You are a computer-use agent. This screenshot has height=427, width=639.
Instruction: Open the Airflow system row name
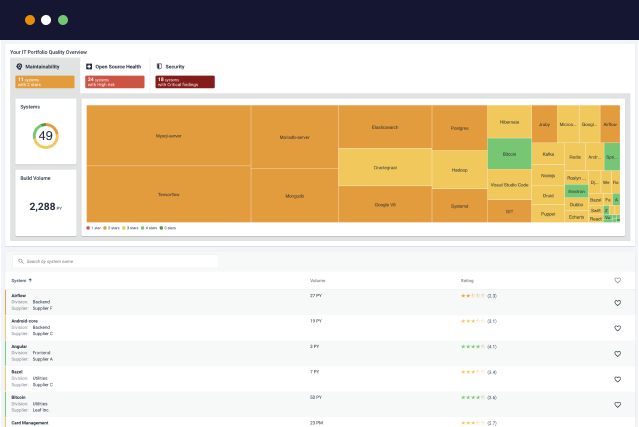point(19,295)
